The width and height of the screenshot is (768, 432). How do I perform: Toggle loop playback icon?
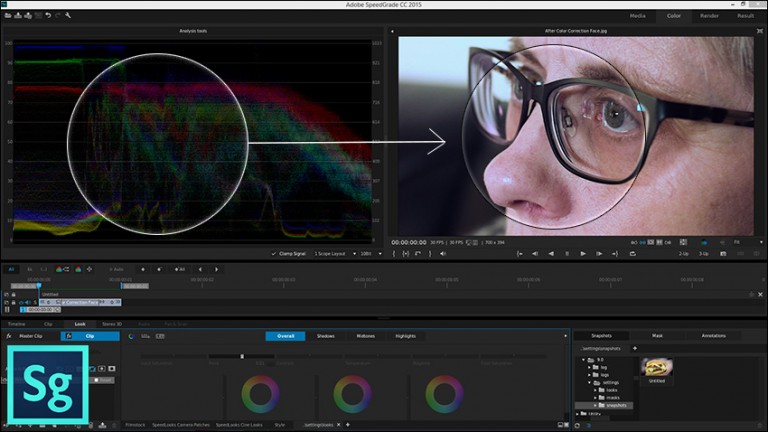632,254
